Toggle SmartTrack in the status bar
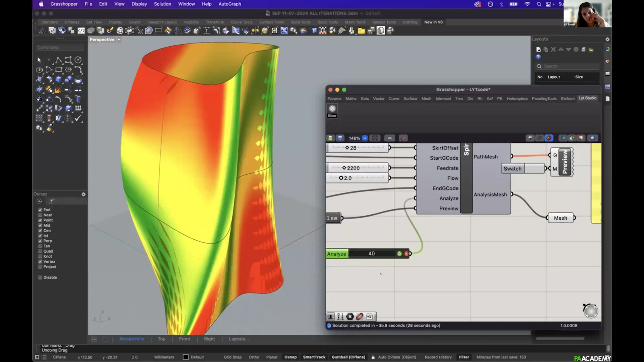The width and height of the screenshot is (644, 362). pos(314,357)
